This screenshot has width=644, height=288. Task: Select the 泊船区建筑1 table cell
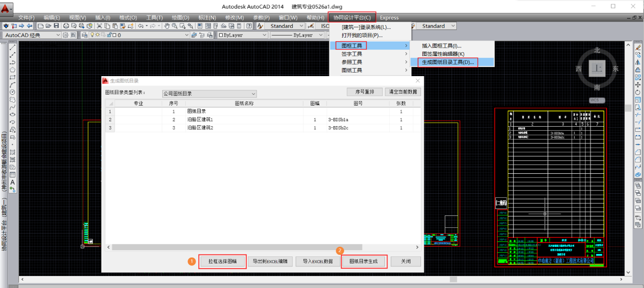coord(244,120)
